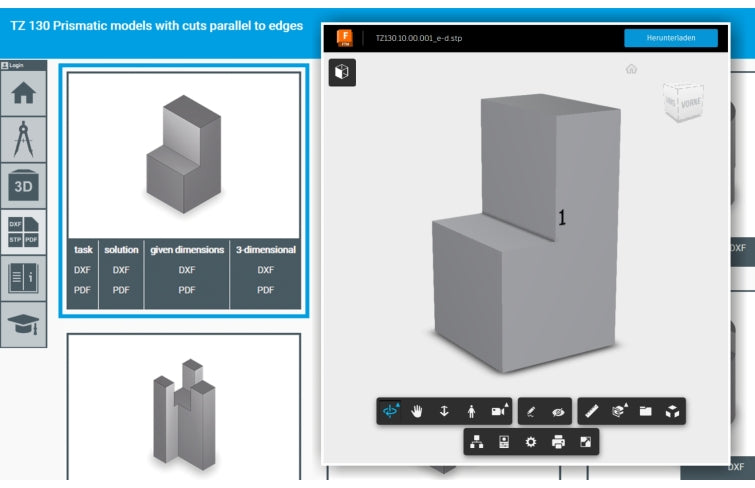Expand the section analysis tool dropdown

619,411
